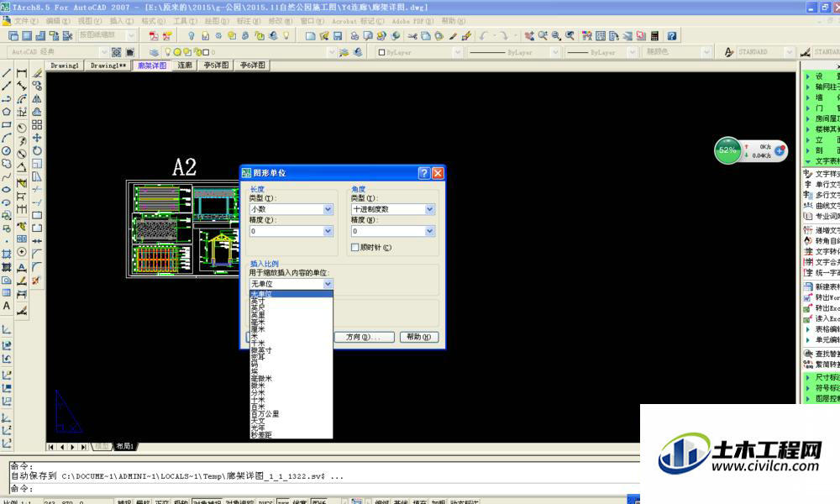The image size is (840, 504).
Task: Click the blue help question mark toolbar icon
Action: 672,36
